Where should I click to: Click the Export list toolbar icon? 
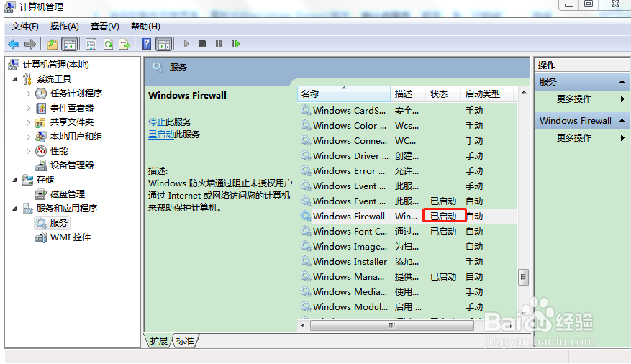click(x=124, y=44)
